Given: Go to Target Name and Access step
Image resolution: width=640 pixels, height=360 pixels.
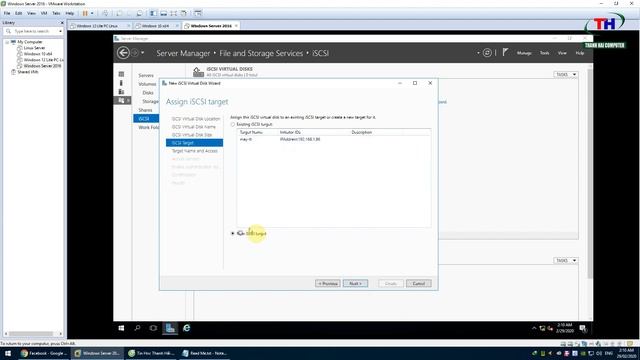Looking at the screenshot, I should tap(194, 151).
